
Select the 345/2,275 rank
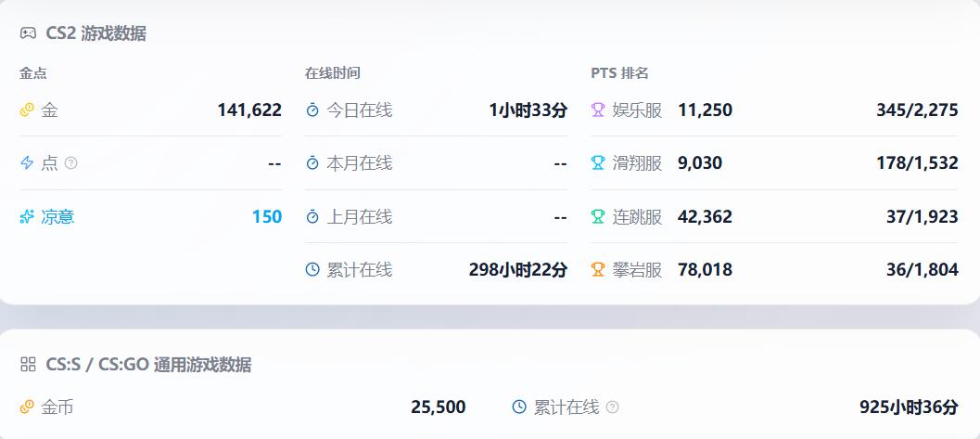pos(917,110)
